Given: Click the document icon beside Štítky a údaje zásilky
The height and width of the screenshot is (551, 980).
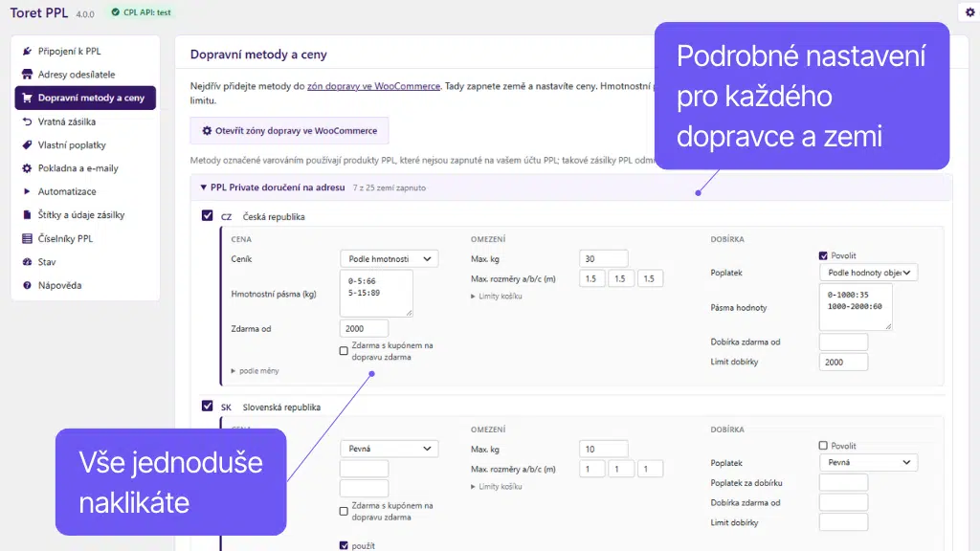Looking at the screenshot, I should 27,215.
